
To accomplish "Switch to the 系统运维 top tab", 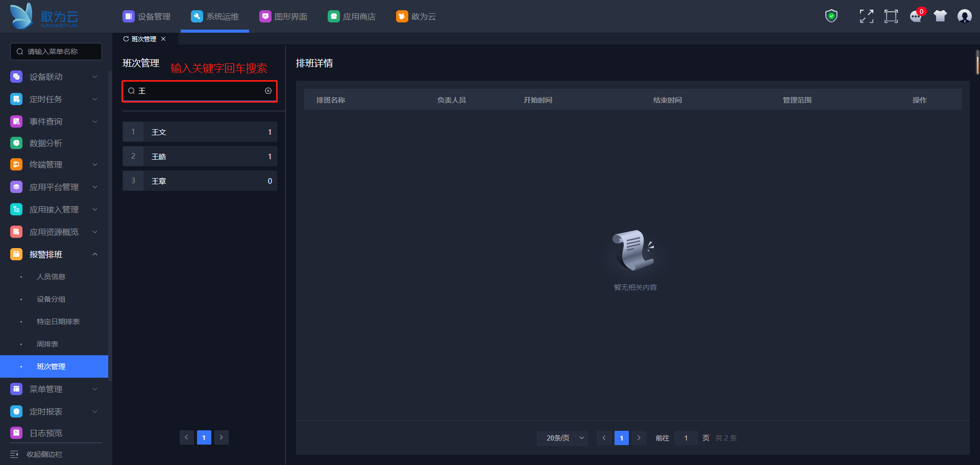I will 215,16.
